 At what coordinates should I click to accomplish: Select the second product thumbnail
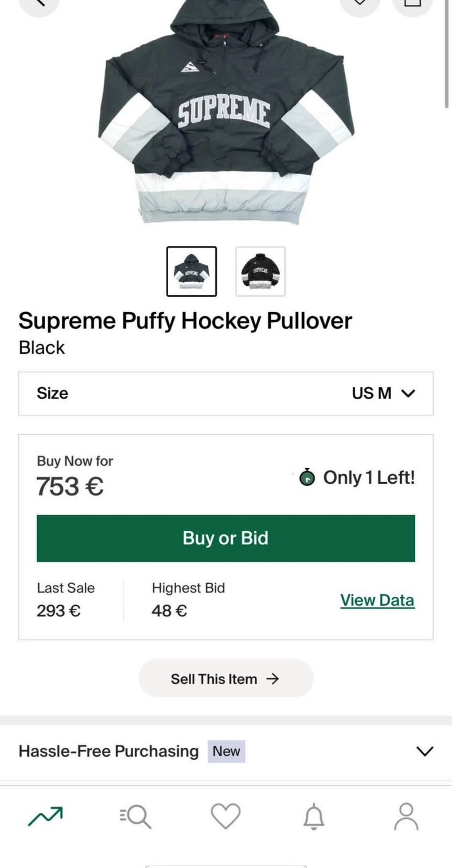click(260, 271)
